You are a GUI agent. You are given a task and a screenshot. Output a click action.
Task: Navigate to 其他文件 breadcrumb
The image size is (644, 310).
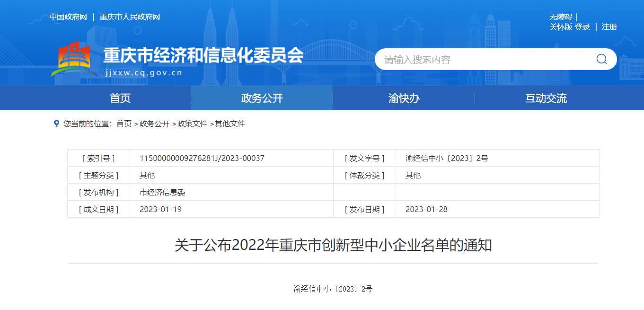coord(230,124)
